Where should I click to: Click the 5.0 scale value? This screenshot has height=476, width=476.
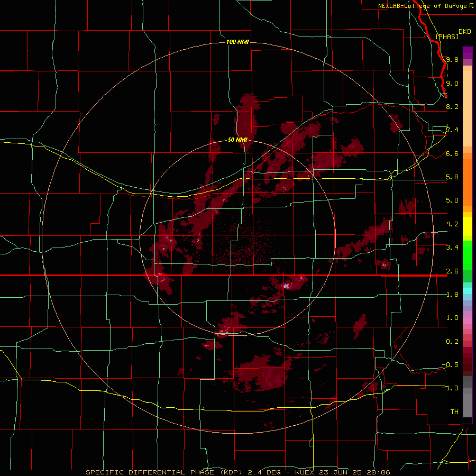click(452, 200)
